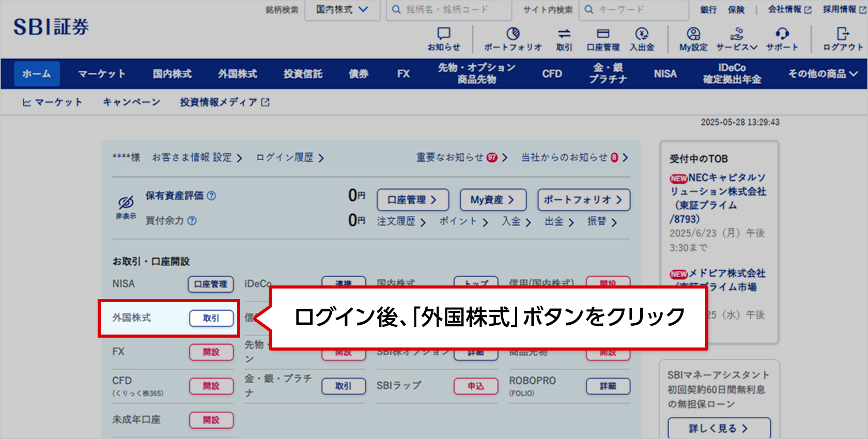Open the キャンペーン sub-menu link

point(131,102)
